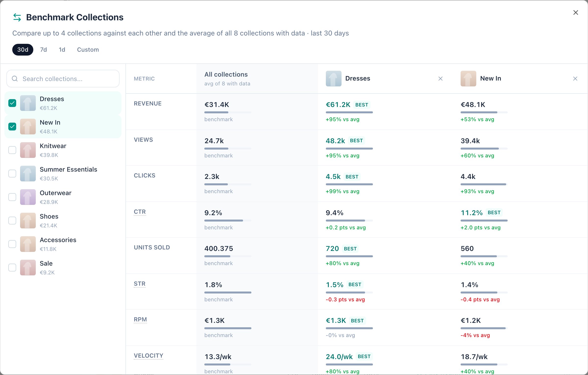Check the Knitwear collection checkbox
The width and height of the screenshot is (588, 375).
coord(12,150)
